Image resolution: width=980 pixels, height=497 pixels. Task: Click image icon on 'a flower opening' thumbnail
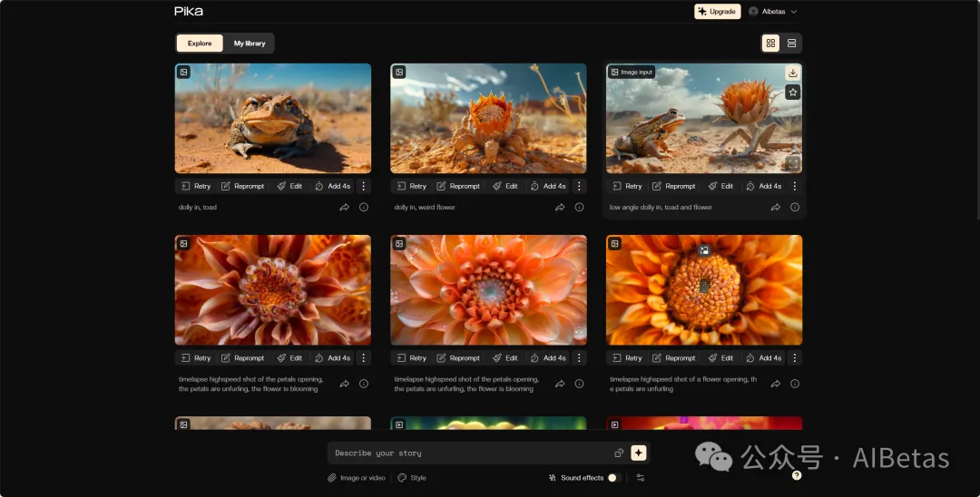(x=615, y=244)
